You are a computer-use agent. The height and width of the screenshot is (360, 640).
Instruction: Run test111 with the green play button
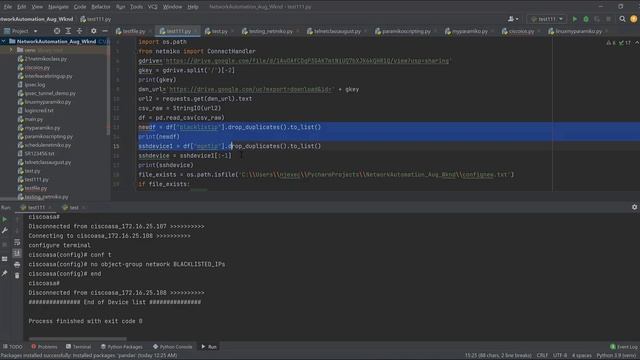coord(575,19)
